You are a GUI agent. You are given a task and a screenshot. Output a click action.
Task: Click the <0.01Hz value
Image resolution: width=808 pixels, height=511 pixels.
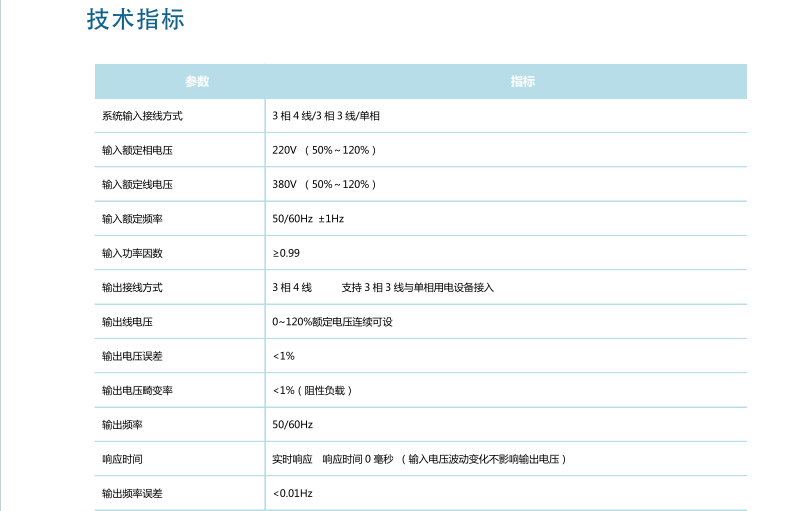[x=293, y=493]
